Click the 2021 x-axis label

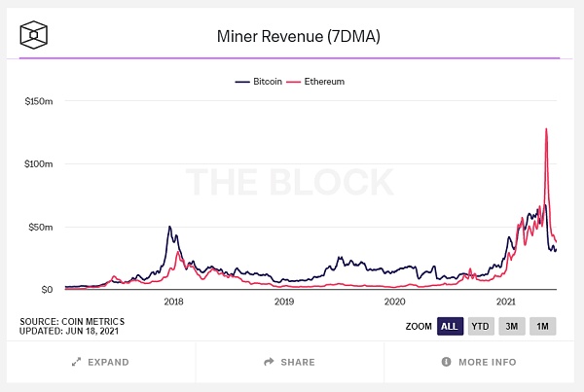[x=505, y=303]
